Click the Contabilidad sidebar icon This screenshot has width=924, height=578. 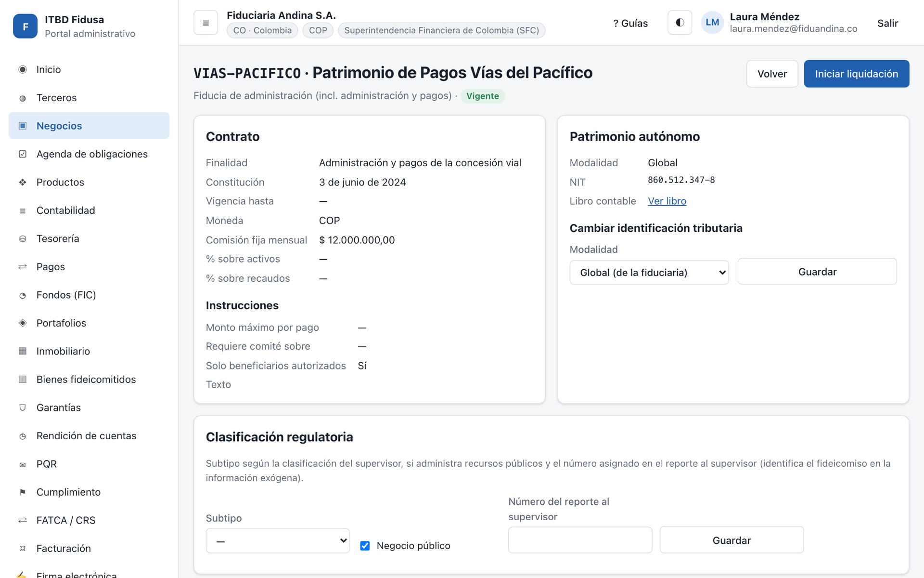[23, 210]
